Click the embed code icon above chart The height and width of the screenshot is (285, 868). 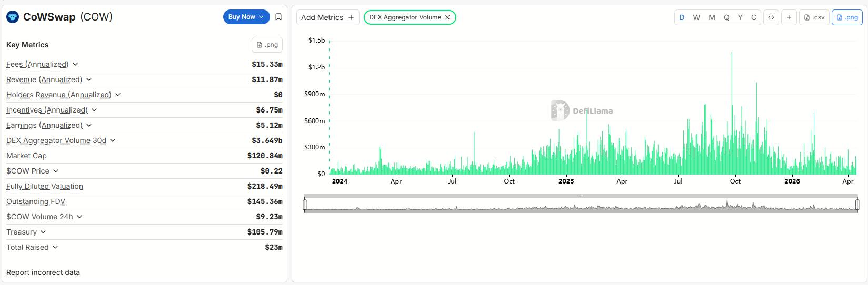771,17
